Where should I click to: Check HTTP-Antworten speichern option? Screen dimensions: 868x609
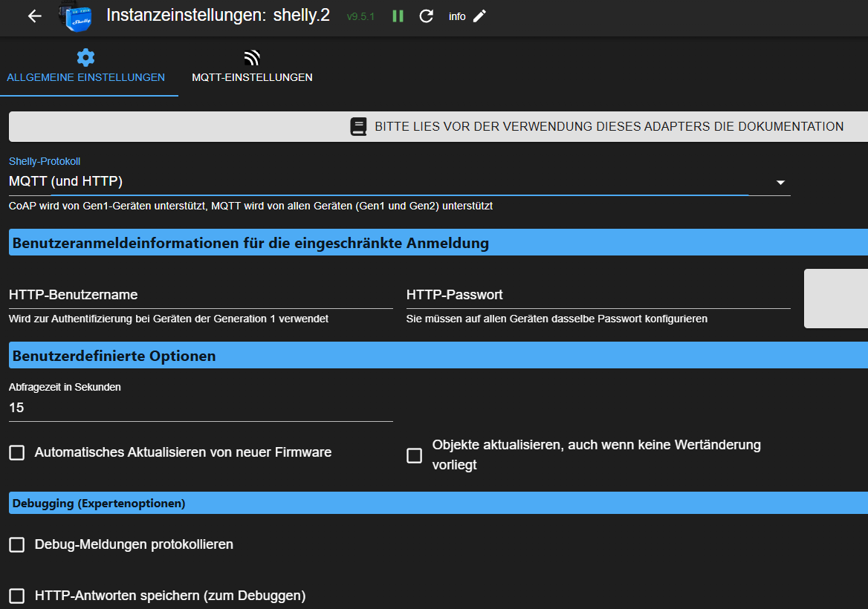tap(17, 596)
